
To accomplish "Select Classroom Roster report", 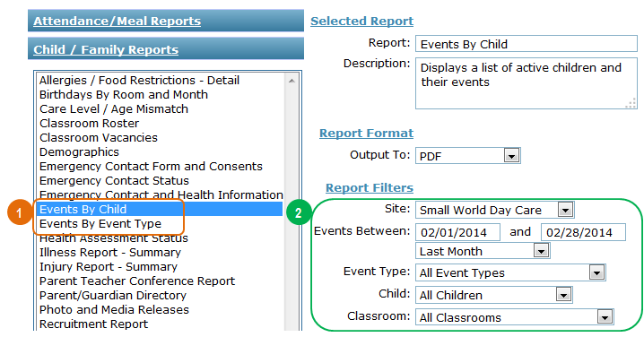I will (89, 123).
